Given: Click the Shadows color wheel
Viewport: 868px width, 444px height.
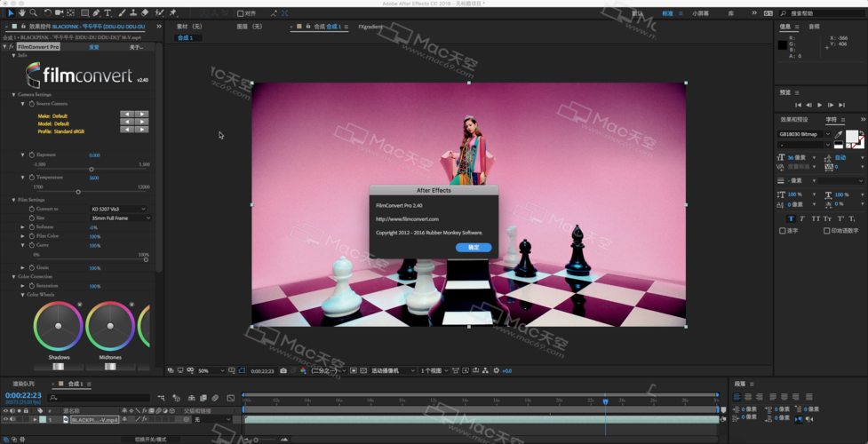Looking at the screenshot, I should pyautogui.click(x=58, y=326).
